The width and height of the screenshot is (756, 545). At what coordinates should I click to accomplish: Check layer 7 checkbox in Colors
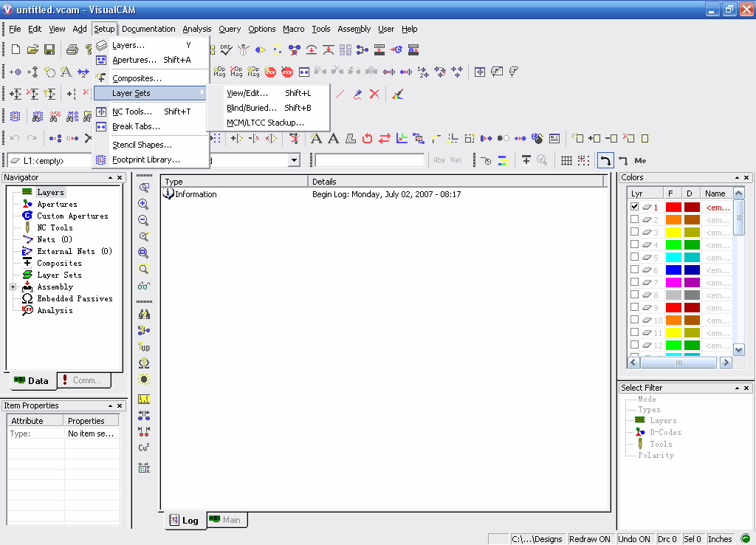click(x=634, y=281)
